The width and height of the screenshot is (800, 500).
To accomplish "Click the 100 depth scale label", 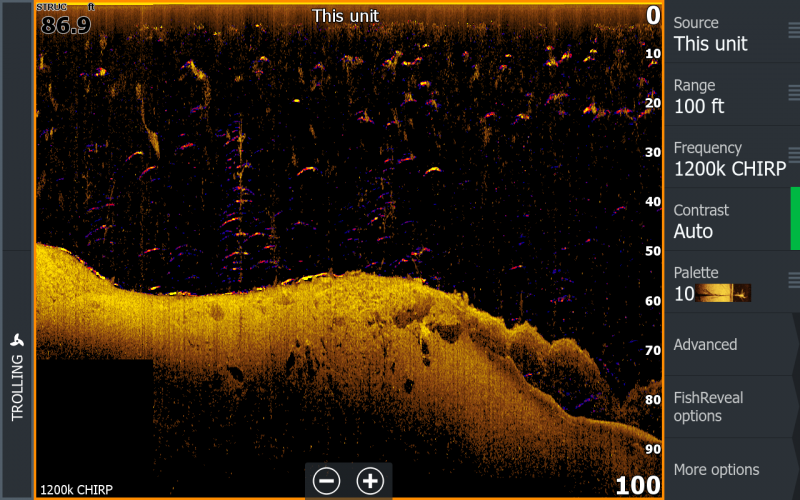I will point(638,485).
